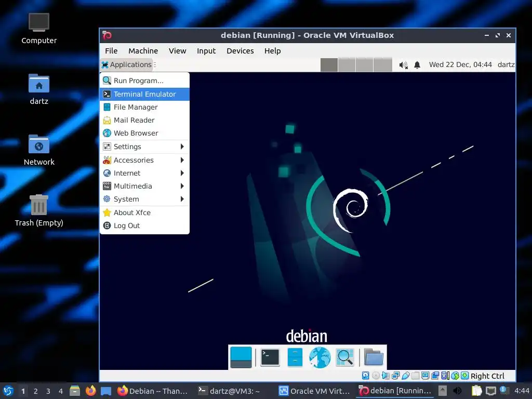Viewport: 532px width, 399px height.
Task: Open the Trash (Empty) desktop icon
Action: (x=39, y=210)
